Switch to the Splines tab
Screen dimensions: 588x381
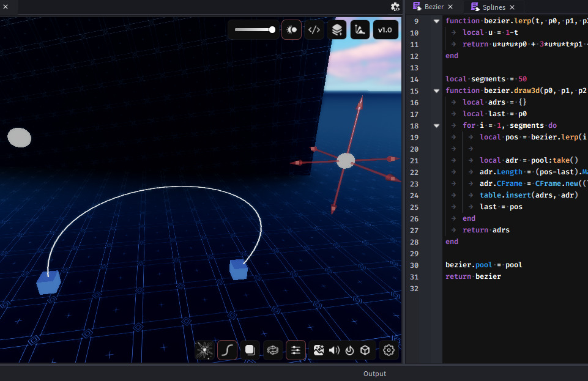click(493, 7)
